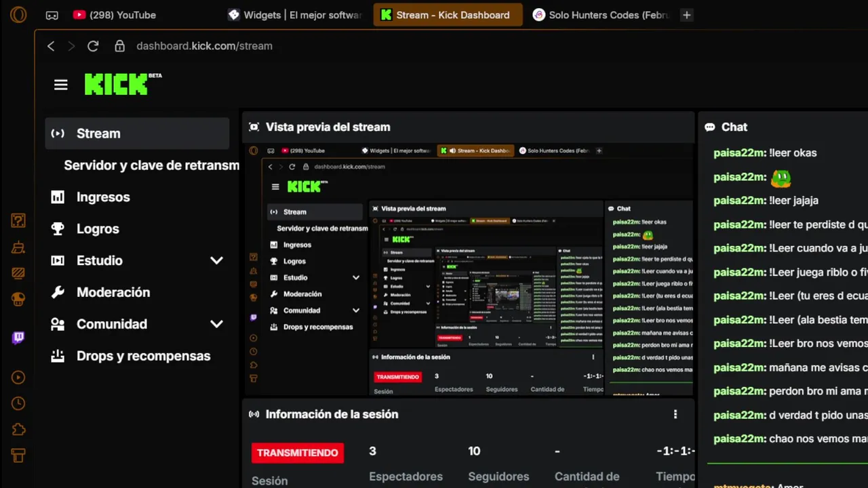Click the Información de la sesión header icon

pos(254,414)
